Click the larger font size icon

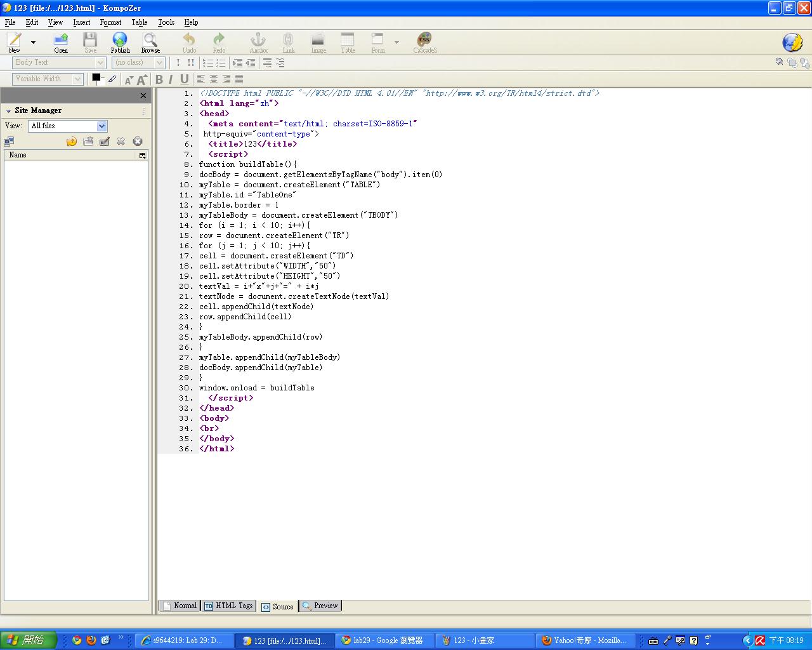click(x=142, y=79)
